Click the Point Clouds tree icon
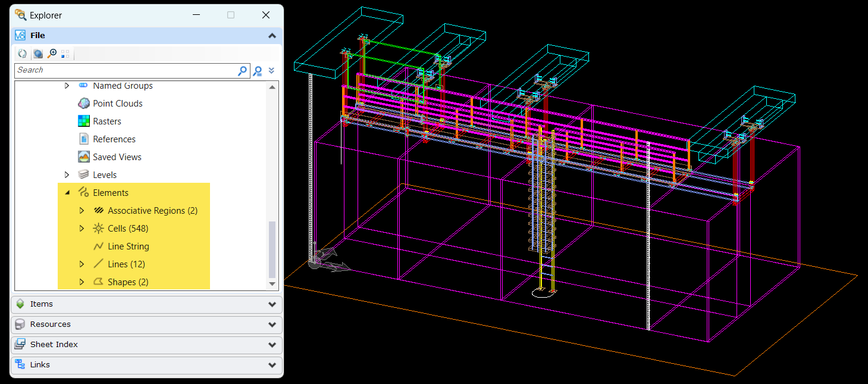868x384 pixels. point(84,104)
